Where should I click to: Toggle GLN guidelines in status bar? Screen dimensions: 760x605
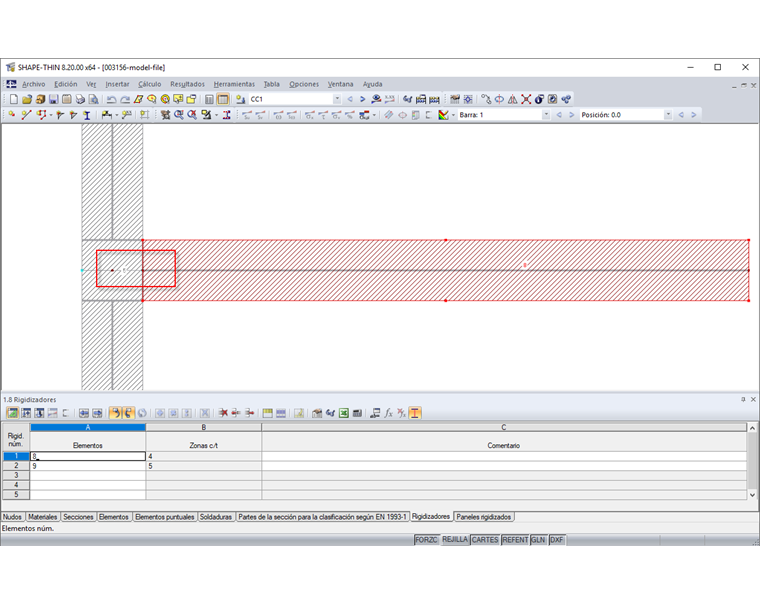tap(538, 540)
